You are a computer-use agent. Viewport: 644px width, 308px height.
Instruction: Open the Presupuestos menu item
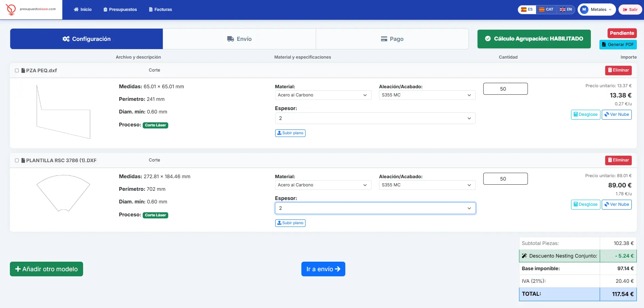(120, 10)
